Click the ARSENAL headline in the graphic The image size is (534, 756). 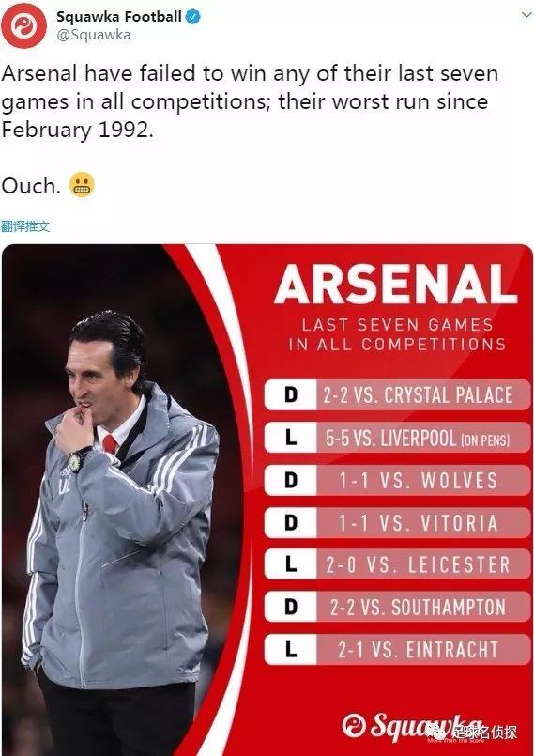pyautogui.click(x=396, y=285)
